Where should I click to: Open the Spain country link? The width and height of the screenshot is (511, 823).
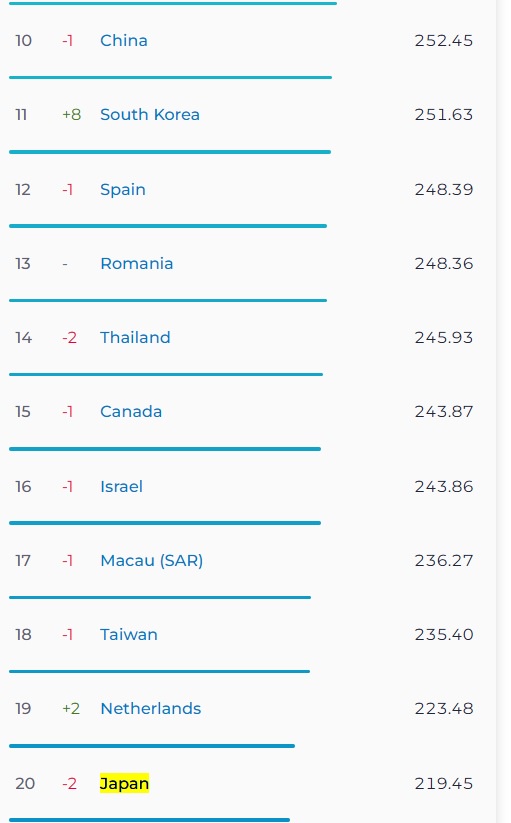pyautogui.click(x=123, y=189)
